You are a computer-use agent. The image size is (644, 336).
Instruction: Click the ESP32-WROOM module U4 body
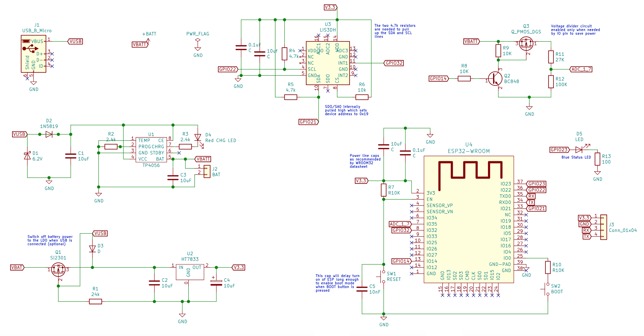pyautogui.click(x=469, y=219)
